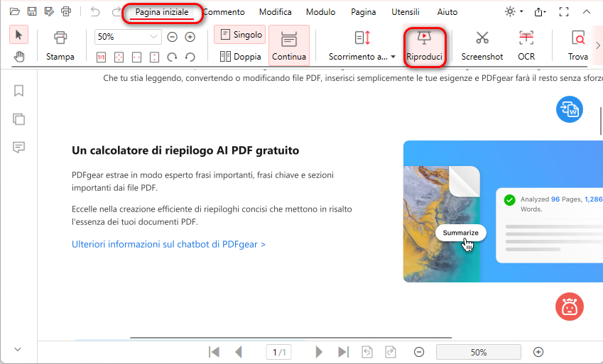Zoom out using ribbon minus icon
Viewport: 603px width, 364px height.
[x=173, y=37]
